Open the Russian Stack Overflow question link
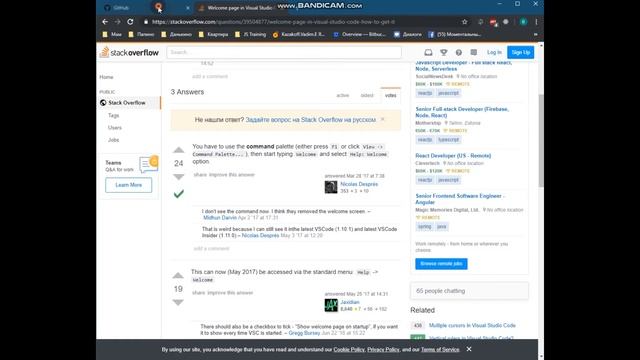The height and width of the screenshot is (360, 640). pyautogui.click(x=311, y=120)
